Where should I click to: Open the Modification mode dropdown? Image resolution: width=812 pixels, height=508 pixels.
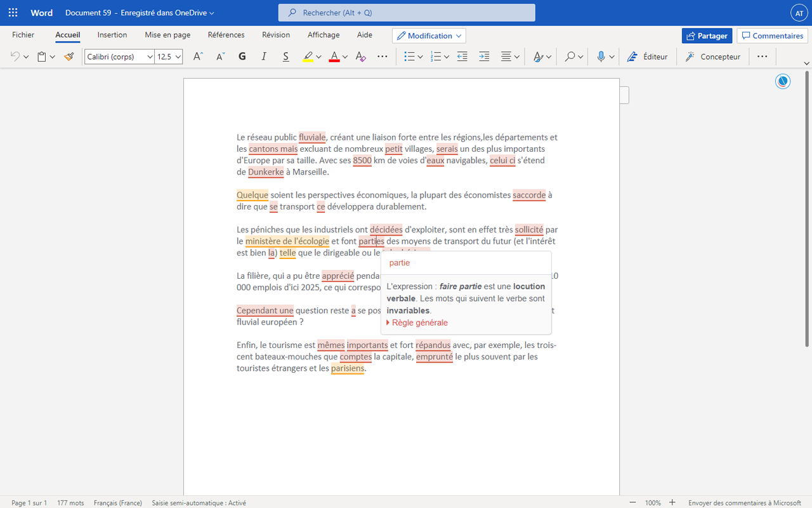pyautogui.click(x=429, y=35)
